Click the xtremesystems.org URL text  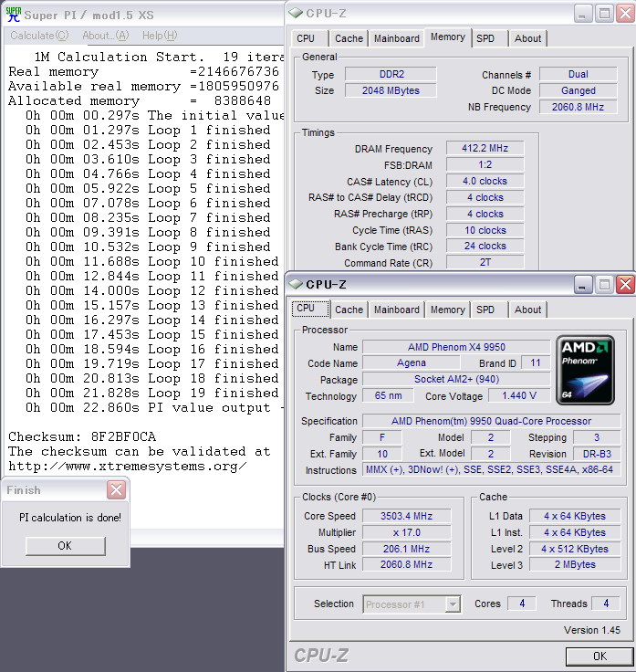point(128,467)
